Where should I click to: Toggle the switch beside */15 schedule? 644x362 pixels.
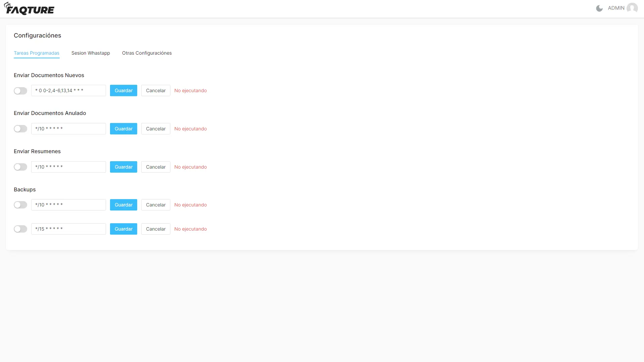coord(20,229)
